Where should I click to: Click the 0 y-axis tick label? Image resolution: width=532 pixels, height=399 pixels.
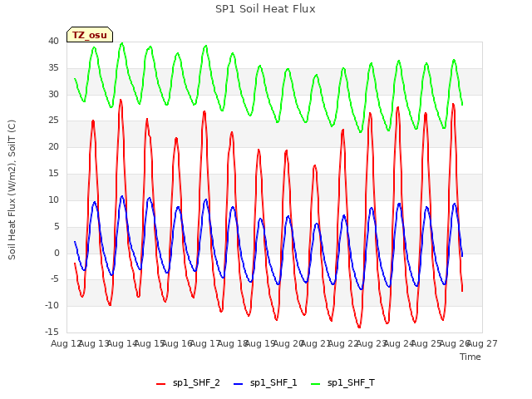click(57, 253)
